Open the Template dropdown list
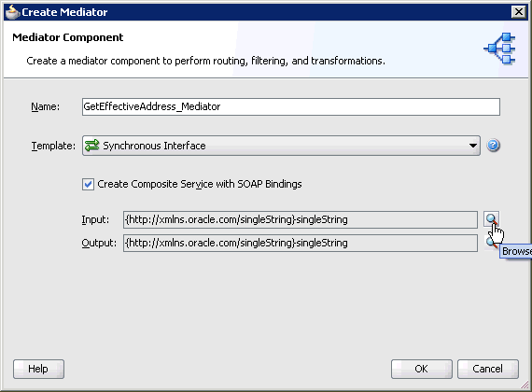The height and width of the screenshot is (392, 532). [x=281, y=146]
